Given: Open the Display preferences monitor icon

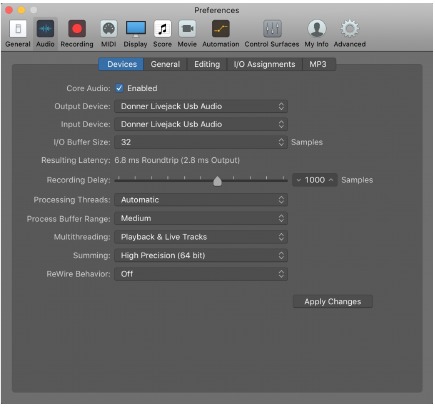Looking at the screenshot, I should (x=136, y=29).
